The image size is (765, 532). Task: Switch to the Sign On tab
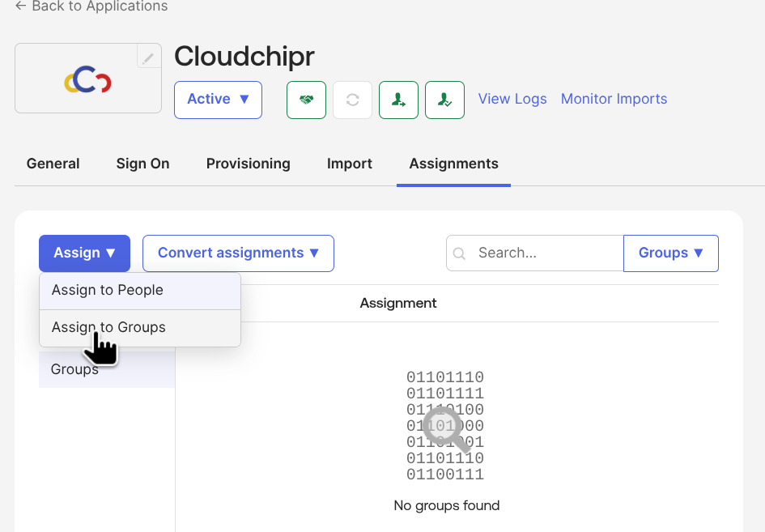coord(143,164)
